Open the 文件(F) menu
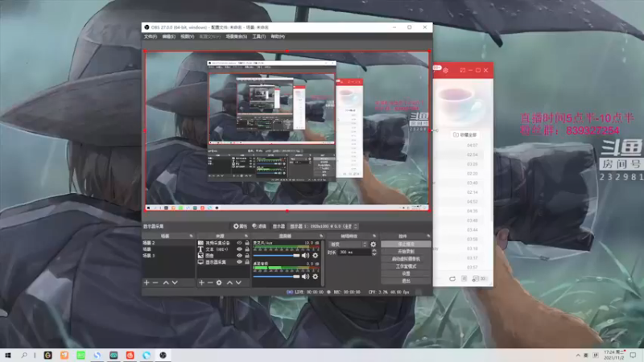 pos(151,36)
